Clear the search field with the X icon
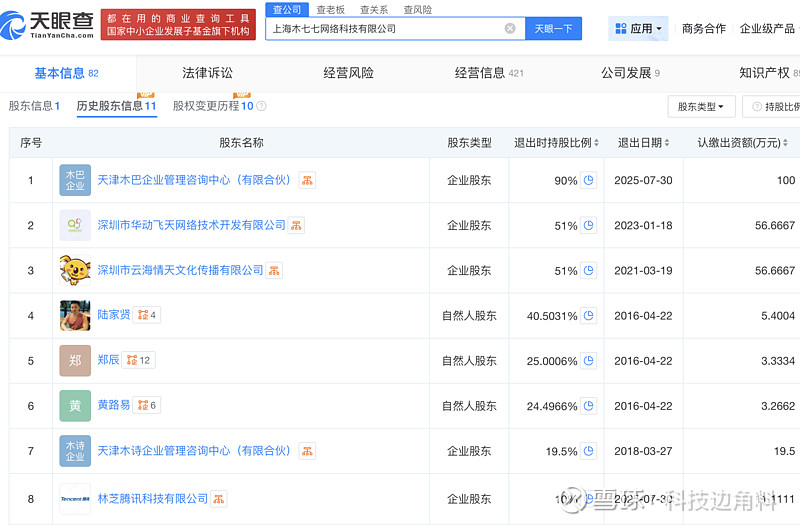This screenshot has height=525, width=800. (510, 29)
